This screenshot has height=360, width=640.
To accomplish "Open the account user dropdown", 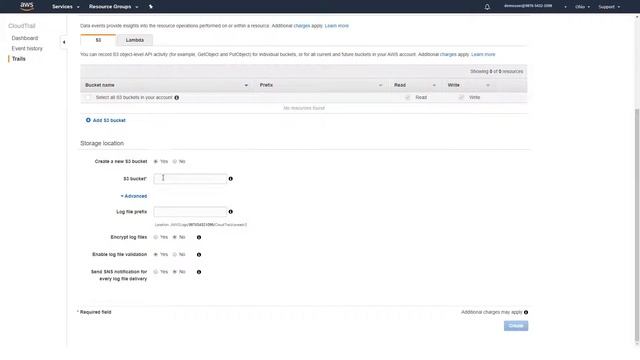I will (535, 6).
